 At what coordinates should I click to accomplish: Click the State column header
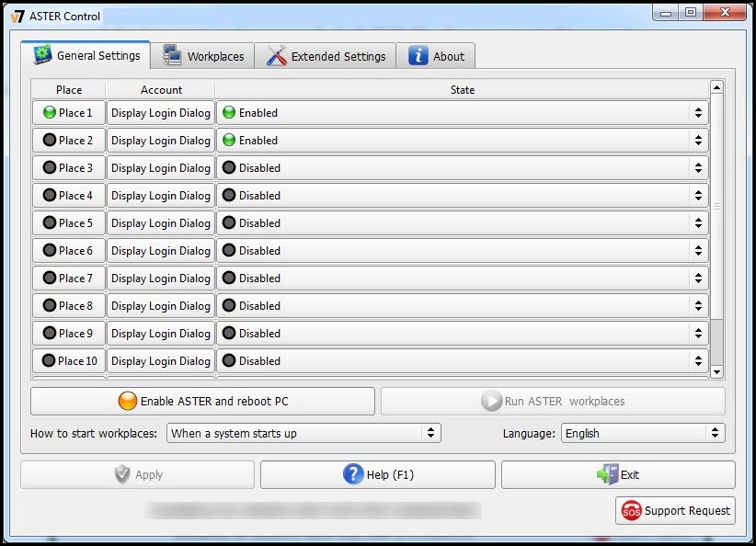click(x=463, y=90)
